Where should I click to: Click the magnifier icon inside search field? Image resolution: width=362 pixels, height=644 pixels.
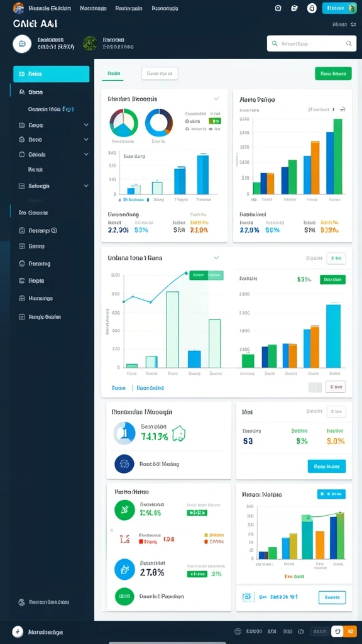(x=348, y=43)
